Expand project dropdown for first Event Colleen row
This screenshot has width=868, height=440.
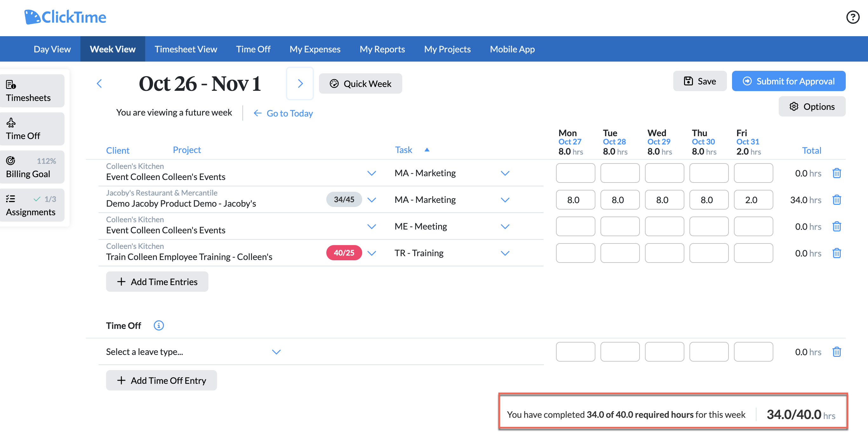371,173
